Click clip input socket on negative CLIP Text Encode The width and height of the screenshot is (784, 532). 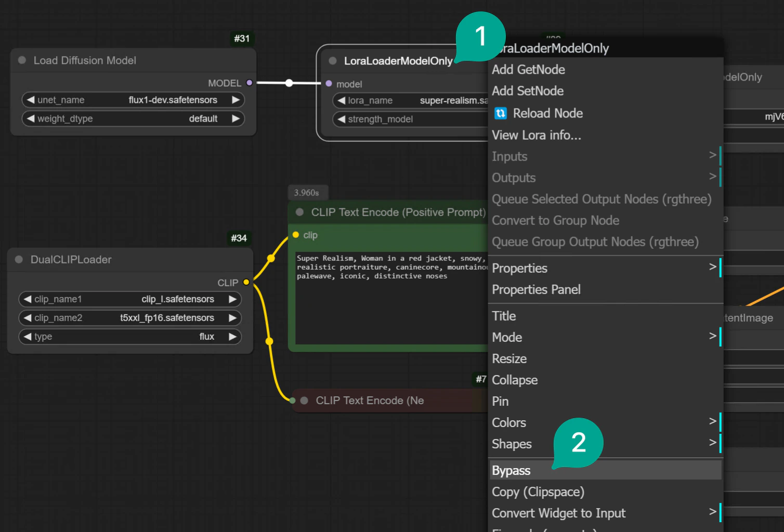click(x=293, y=401)
